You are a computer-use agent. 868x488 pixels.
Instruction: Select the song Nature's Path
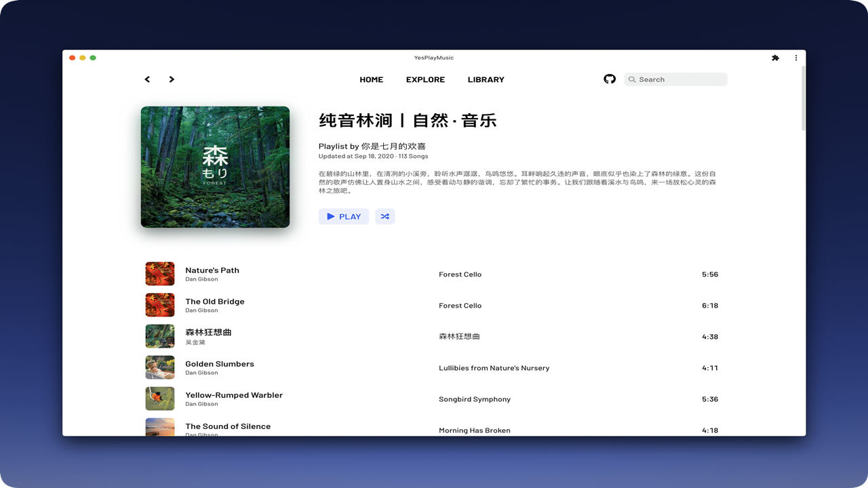click(x=212, y=270)
